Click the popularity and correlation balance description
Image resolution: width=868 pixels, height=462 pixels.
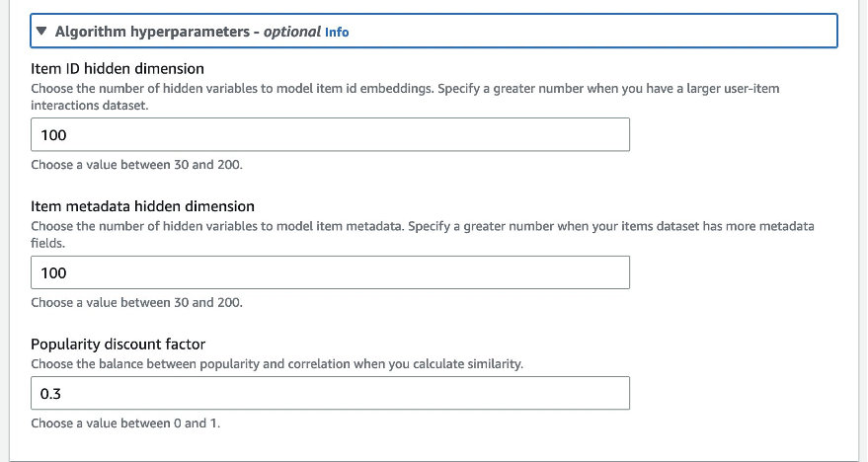pyautogui.click(x=276, y=364)
